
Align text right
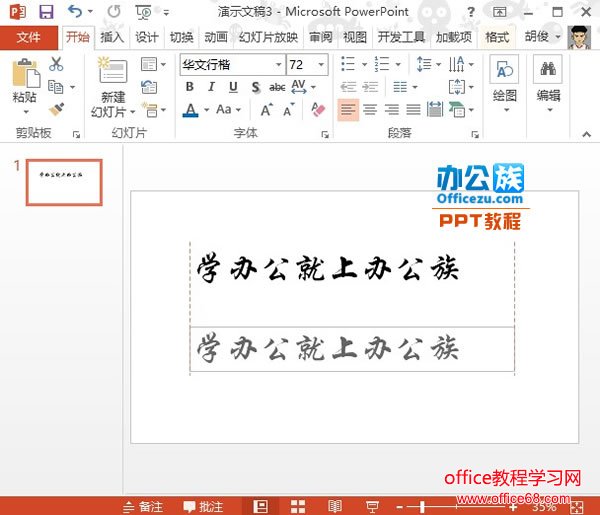[392, 110]
